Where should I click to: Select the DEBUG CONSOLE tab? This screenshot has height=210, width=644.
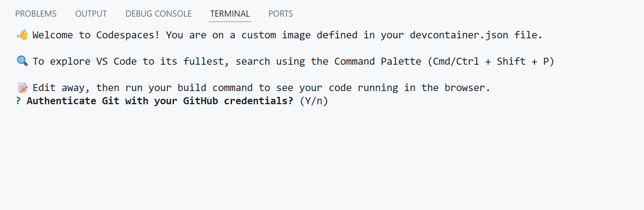tap(158, 14)
